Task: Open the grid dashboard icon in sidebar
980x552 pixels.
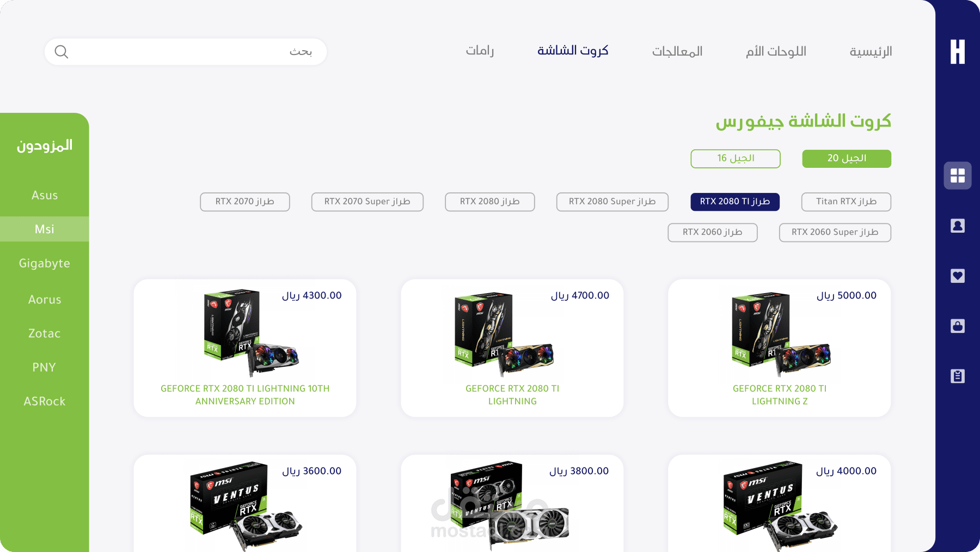Action: point(957,175)
